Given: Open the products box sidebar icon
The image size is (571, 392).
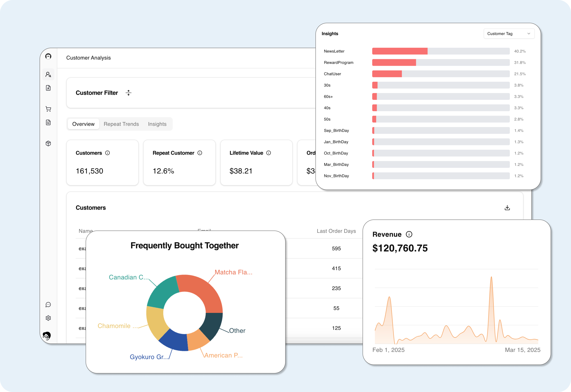Looking at the screenshot, I should point(48,143).
